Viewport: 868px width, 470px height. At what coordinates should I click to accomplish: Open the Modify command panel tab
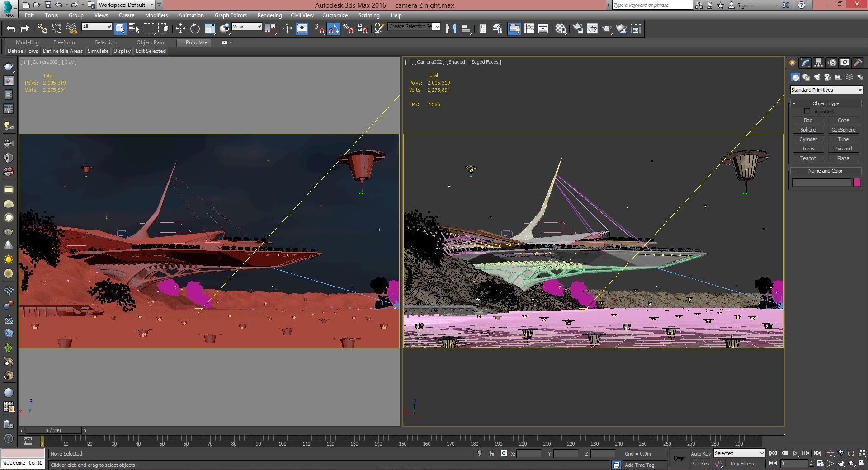(x=805, y=63)
